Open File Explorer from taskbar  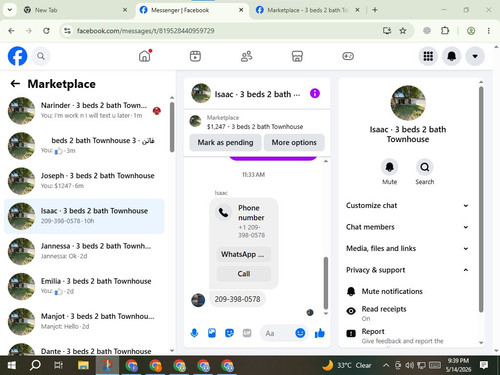click(83, 366)
